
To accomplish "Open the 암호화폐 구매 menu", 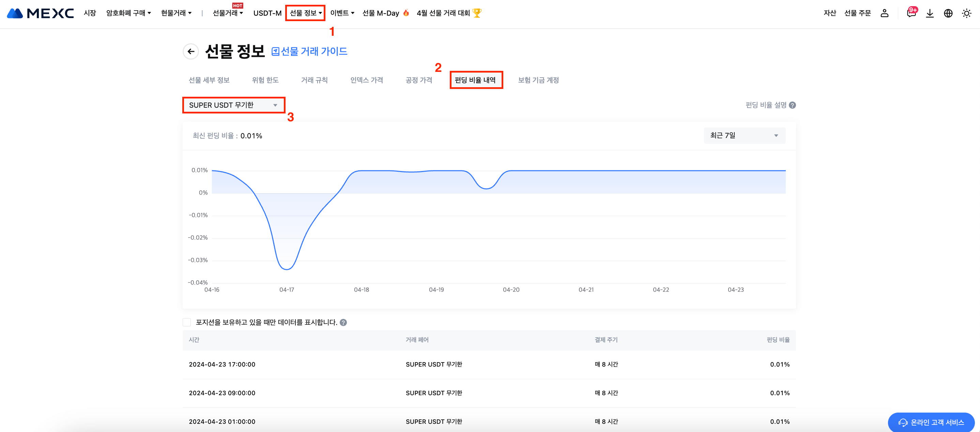I will click(x=128, y=13).
